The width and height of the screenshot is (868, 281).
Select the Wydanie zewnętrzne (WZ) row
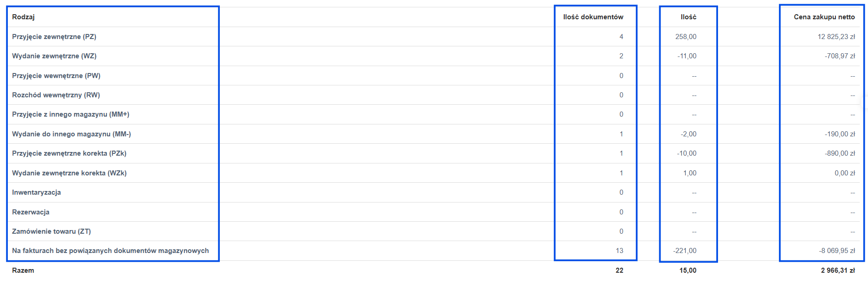pyautogui.click(x=434, y=56)
